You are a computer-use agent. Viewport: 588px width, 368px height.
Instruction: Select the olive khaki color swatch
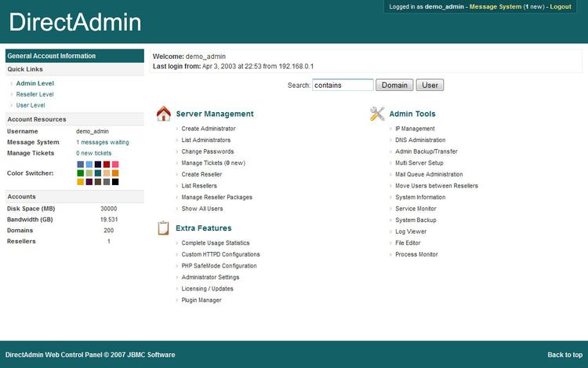(89, 173)
